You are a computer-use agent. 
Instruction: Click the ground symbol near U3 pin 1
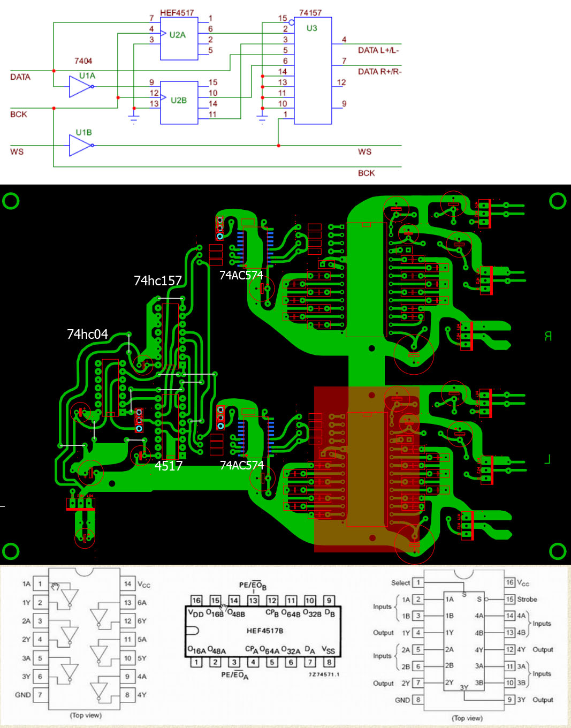(262, 117)
